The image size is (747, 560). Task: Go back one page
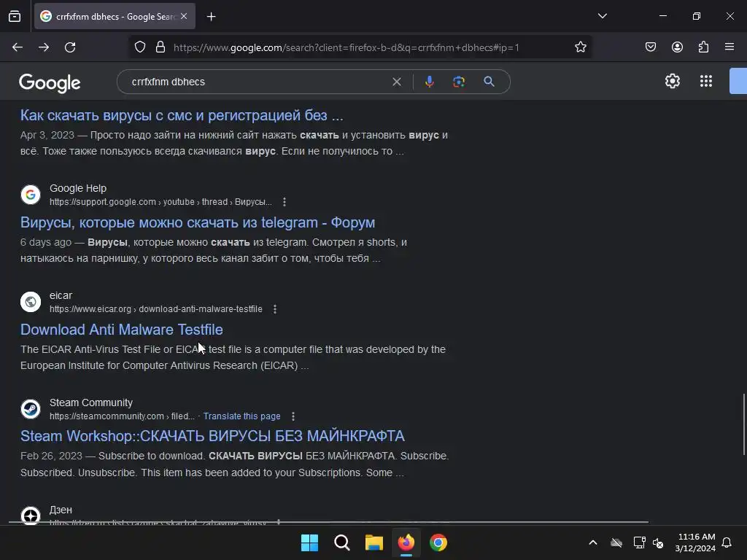pos(18,47)
